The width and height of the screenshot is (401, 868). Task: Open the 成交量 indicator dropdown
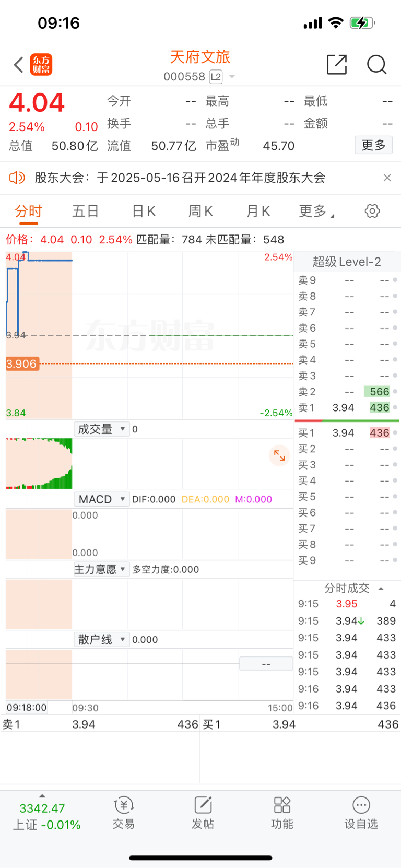(101, 429)
